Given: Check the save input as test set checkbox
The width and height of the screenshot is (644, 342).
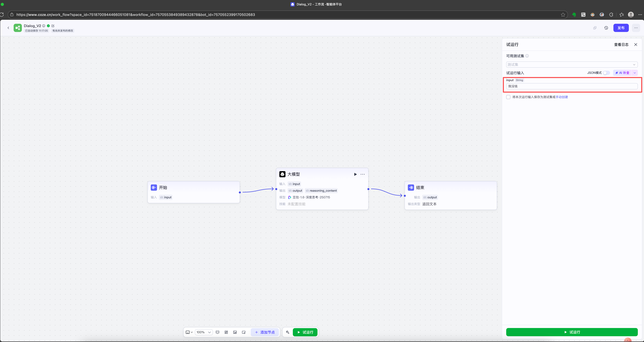Looking at the screenshot, I should [x=508, y=97].
